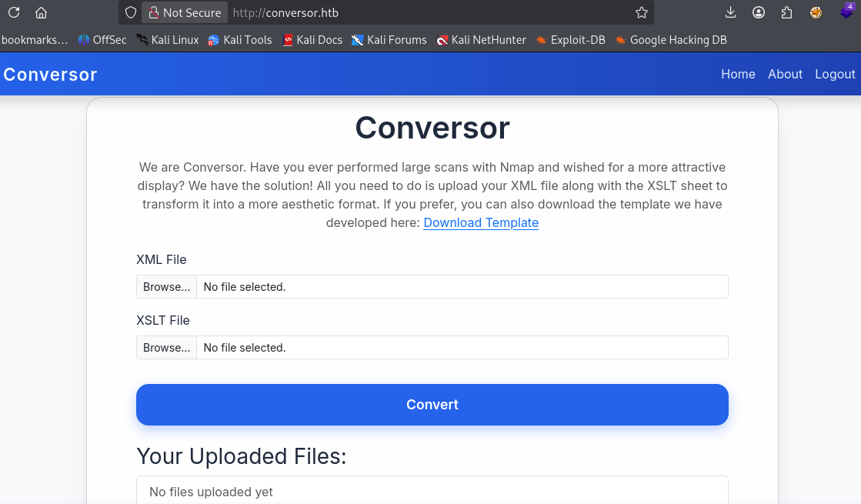Open the extension showing 4 notifications
861x504 pixels.
[846, 12]
